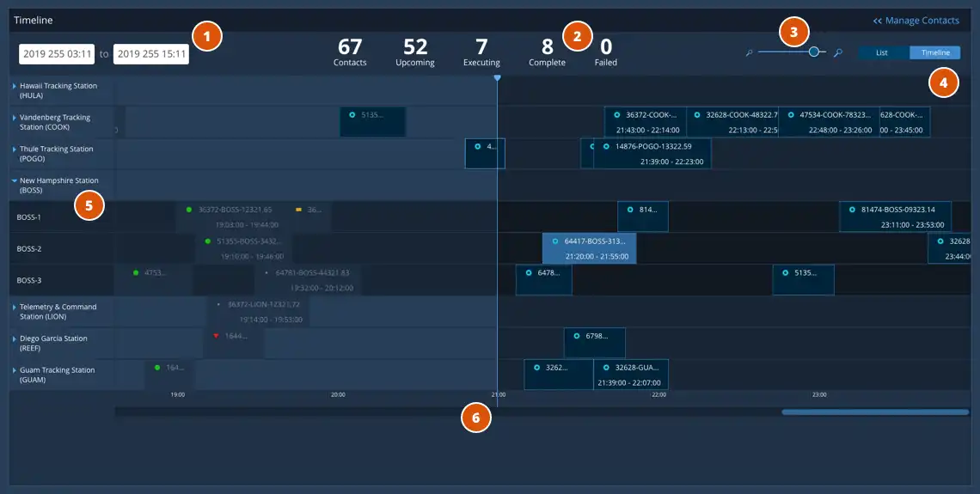Select contact 81474-BOSS-09323.14
Viewport: 980px width, 494px height.
tap(896, 217)
